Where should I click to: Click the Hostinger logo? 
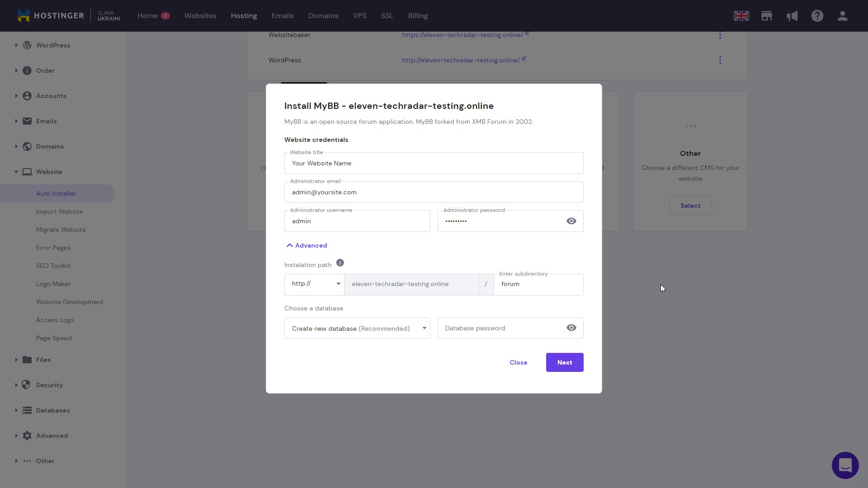pyautogui.click(x=51, y=16)
